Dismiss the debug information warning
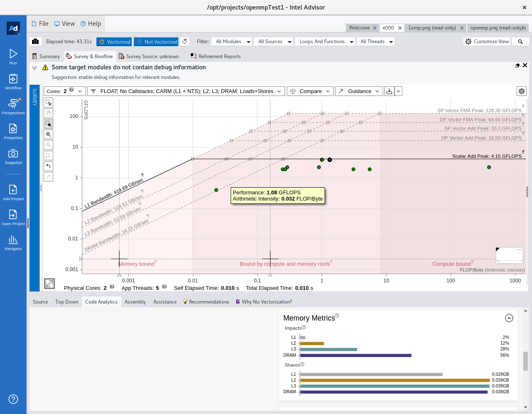The image size is (532, 414). coord(525,65)
